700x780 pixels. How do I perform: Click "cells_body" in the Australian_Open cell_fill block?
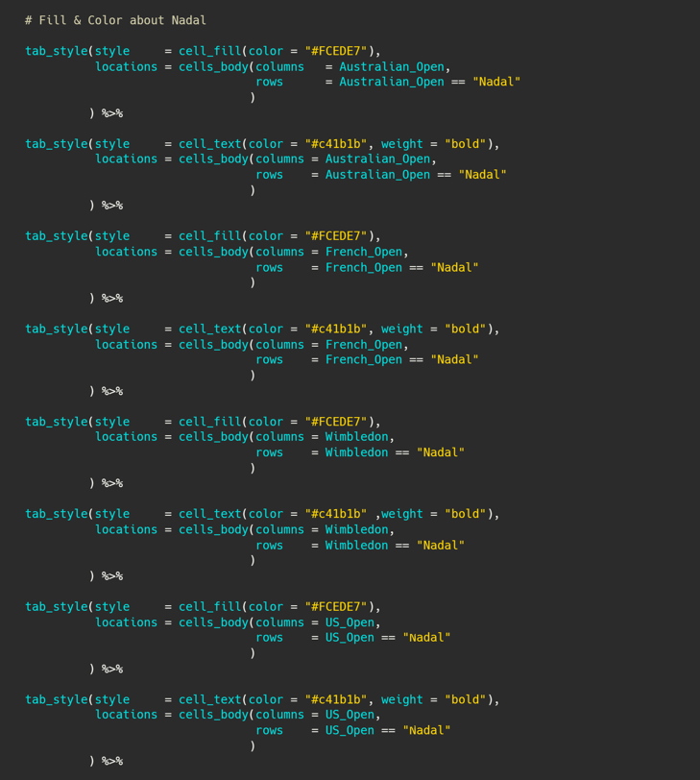pyautogui.click(x=214, y=67)
